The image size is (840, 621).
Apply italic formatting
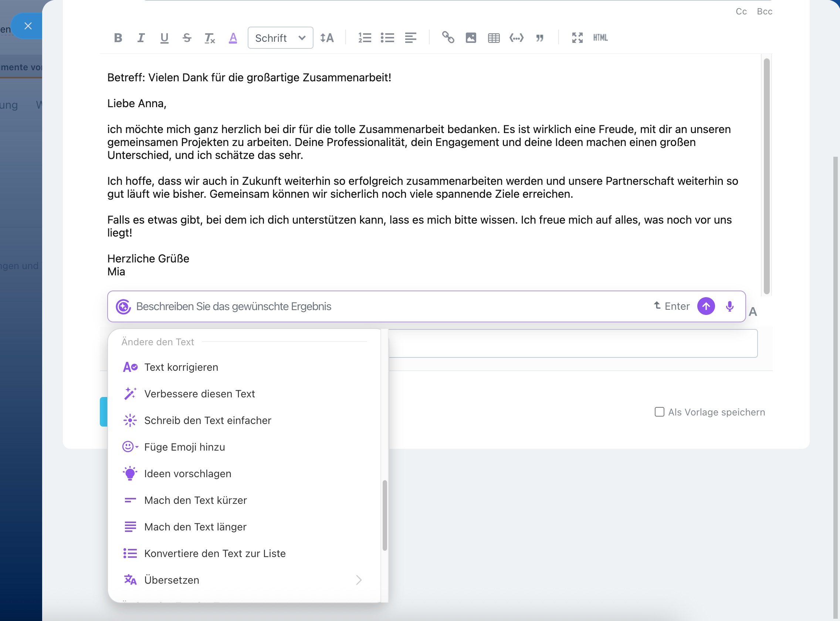click(141, 38)
